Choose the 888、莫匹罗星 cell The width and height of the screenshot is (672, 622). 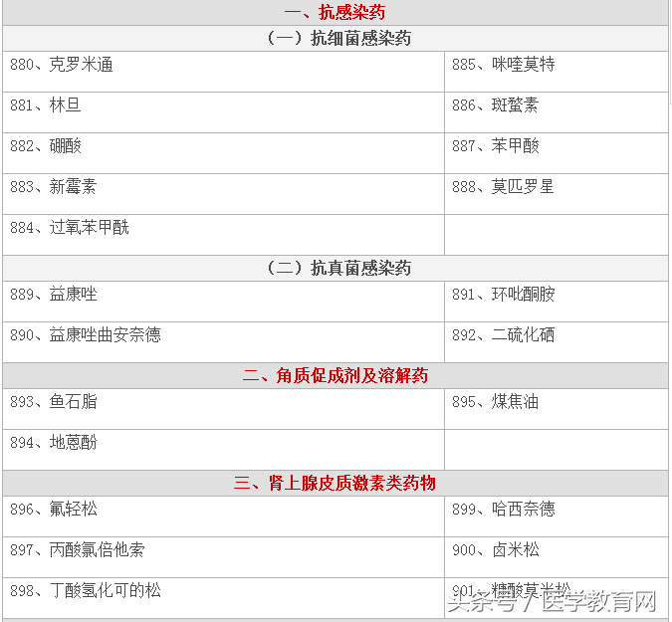[x=504, y=187]
